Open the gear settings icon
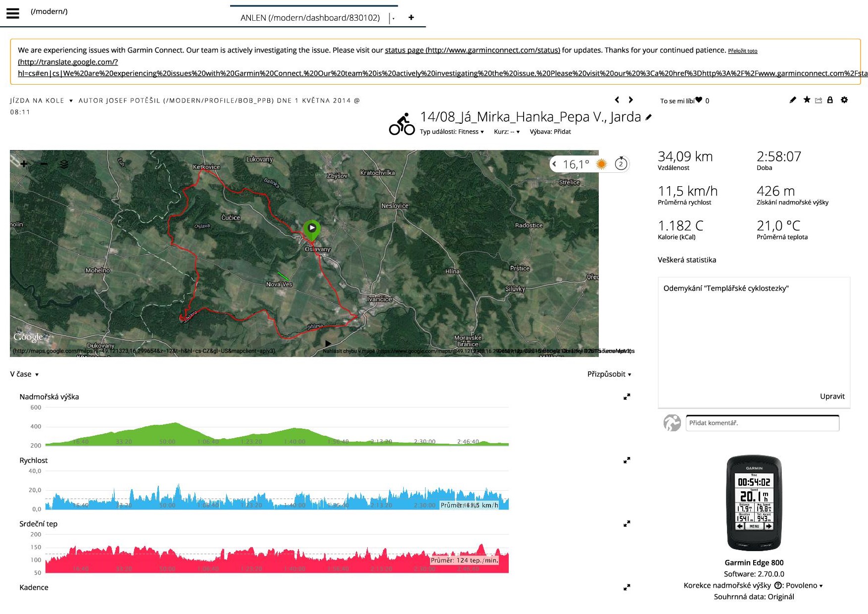Viewport: 868px width, 614px height. tap(844, 100)
